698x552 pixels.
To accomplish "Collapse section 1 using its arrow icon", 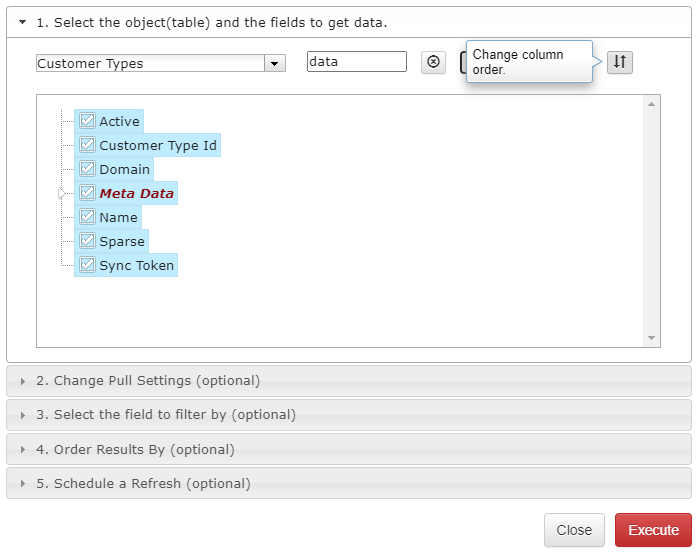I will (23, 22).
